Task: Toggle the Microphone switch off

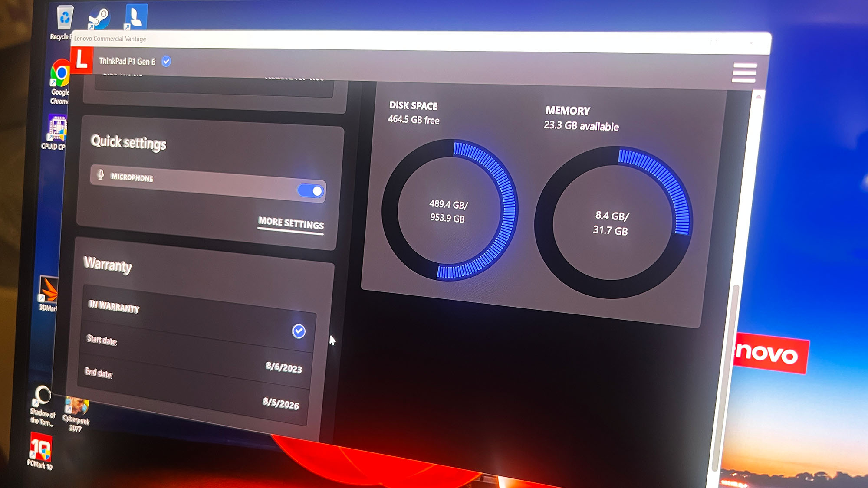Action: click(311, 190)
